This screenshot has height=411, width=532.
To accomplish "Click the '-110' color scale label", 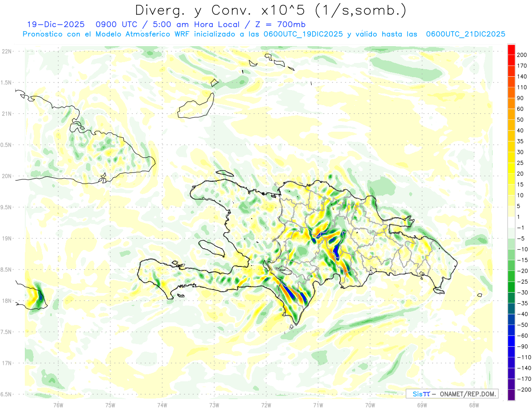I will (x=524, y=357).
